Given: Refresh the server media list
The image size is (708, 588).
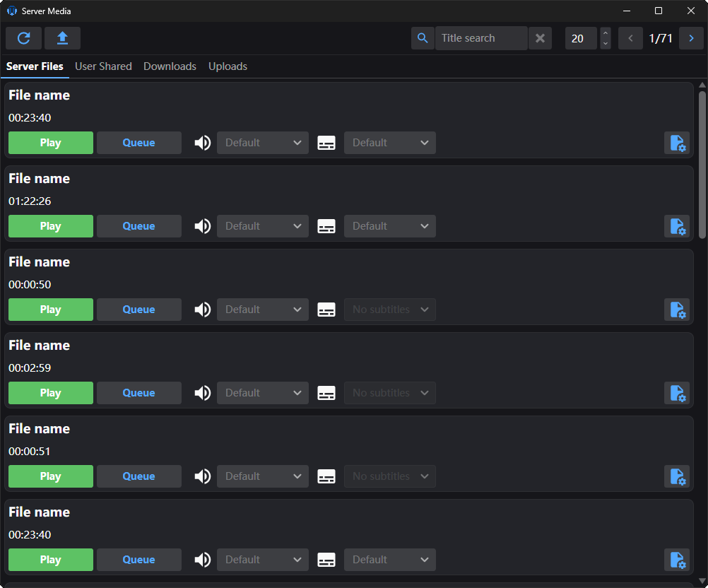Looking at the screenshot, I should point(23,38).
